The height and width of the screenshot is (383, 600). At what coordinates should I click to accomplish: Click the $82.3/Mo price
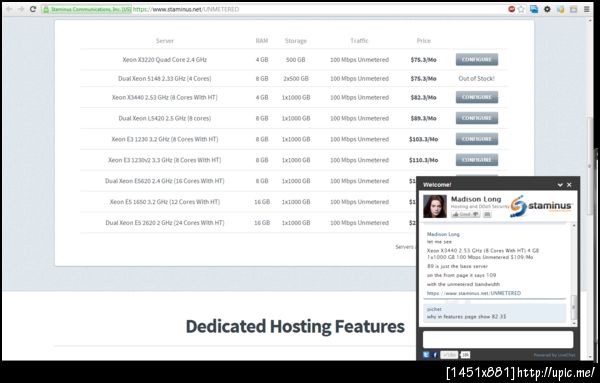(x=423, y=98)
